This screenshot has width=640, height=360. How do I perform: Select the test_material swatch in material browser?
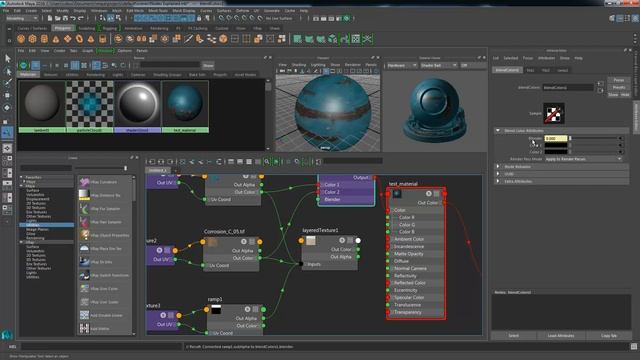point(185,107)
